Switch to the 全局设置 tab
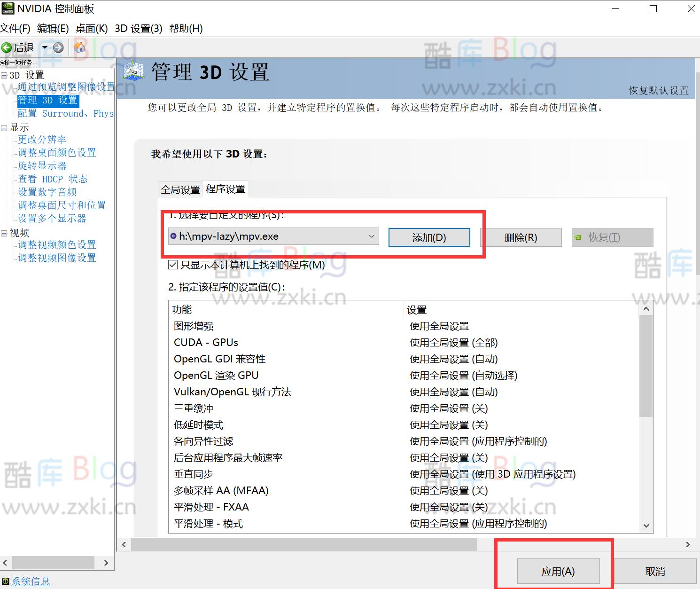700x589 pixels. coord(180,188)
